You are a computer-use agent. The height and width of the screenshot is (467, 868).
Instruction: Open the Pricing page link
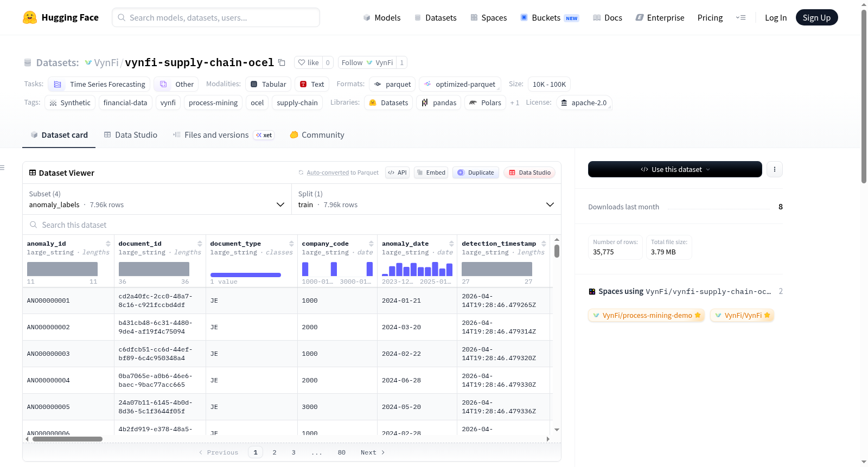coord(710,17)
